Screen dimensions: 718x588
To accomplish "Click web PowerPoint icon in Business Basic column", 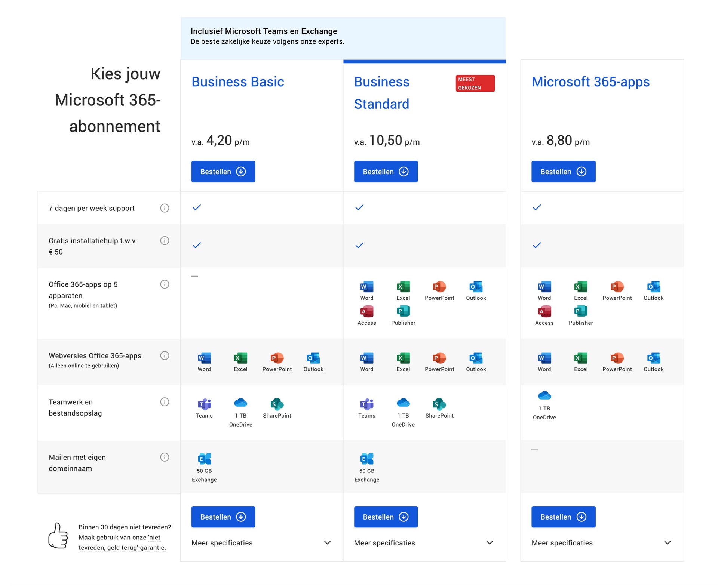I will [277, 358].
